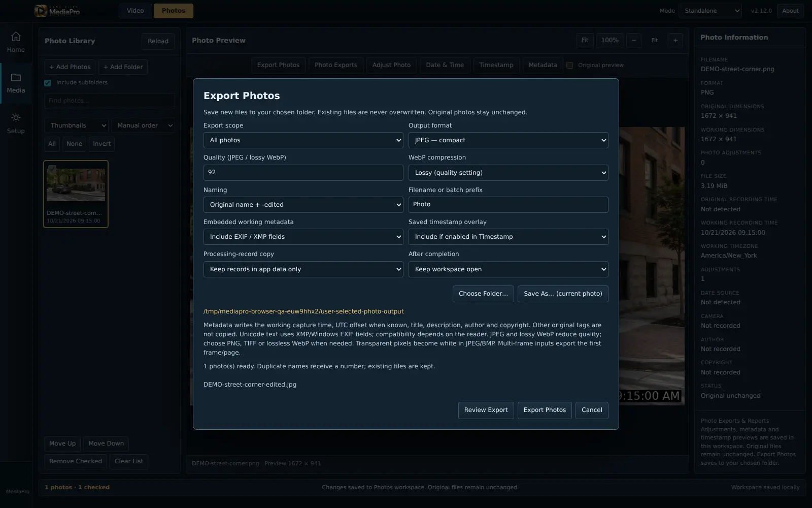Image resolution: width=812 pixels, height=508 pixels.
Task: Click the Add Photos button
Action: point(70,67)
